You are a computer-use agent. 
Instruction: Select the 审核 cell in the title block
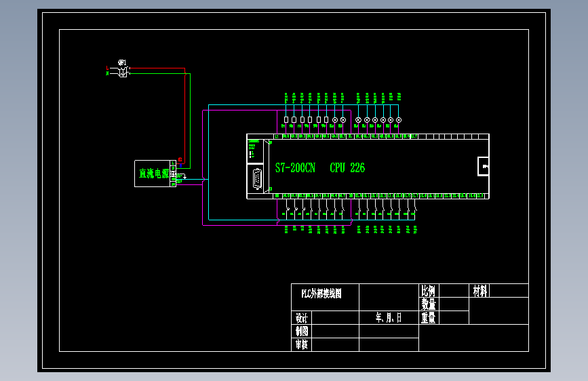point(302,344)
